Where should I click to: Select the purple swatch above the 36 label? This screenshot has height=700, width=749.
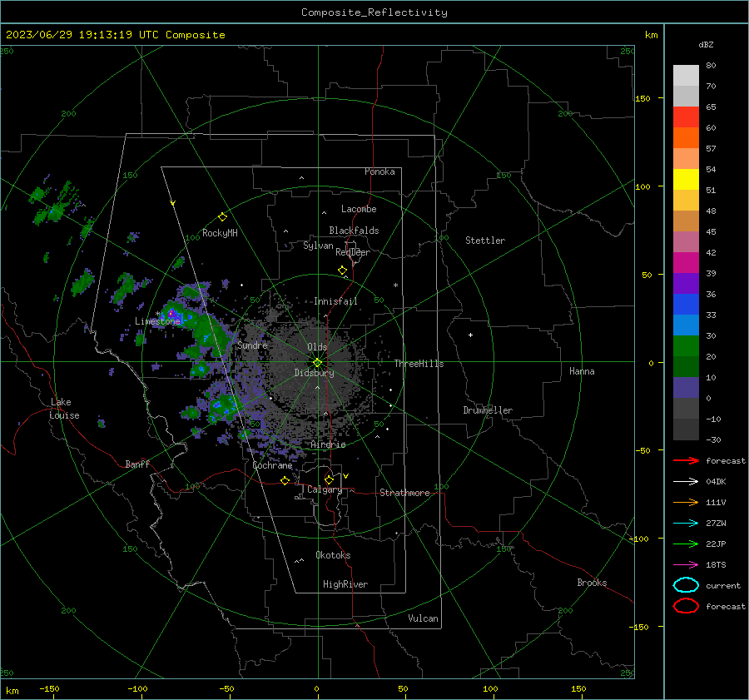686,283
